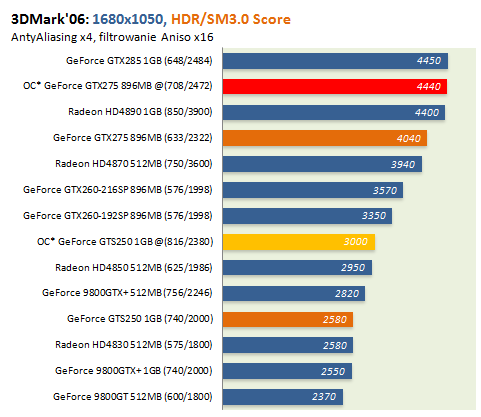Select the label "GeForce 9800GTX+ 512MB (756/2246)"
This screenshot has height=417, width=481.
pyautogui.click(x=127, y=293)
